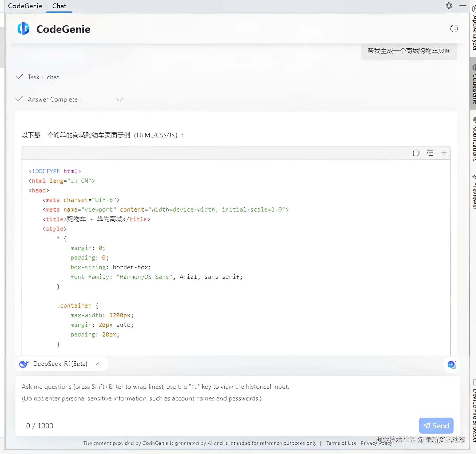The image size is (476, 454).
Task: Click the checkmark beside Task: chat
Action: click(x=19, y=77)
